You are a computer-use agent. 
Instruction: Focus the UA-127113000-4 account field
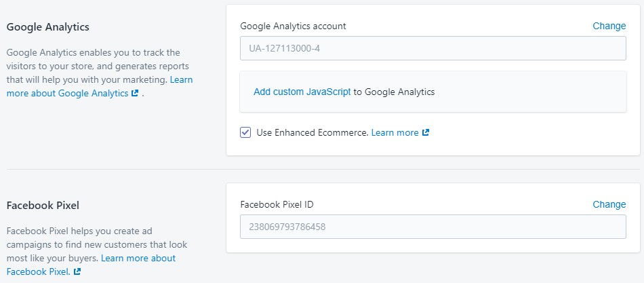click(433, 48)
